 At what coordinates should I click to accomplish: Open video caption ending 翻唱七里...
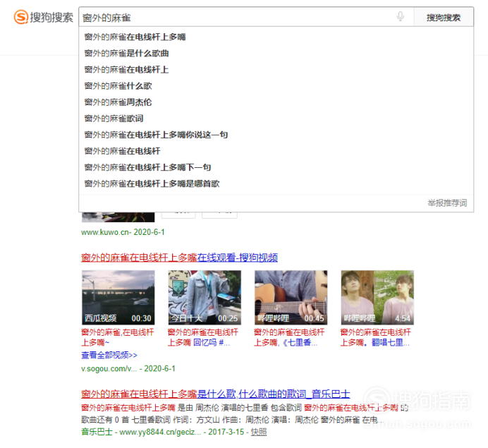tap(376, 337)
